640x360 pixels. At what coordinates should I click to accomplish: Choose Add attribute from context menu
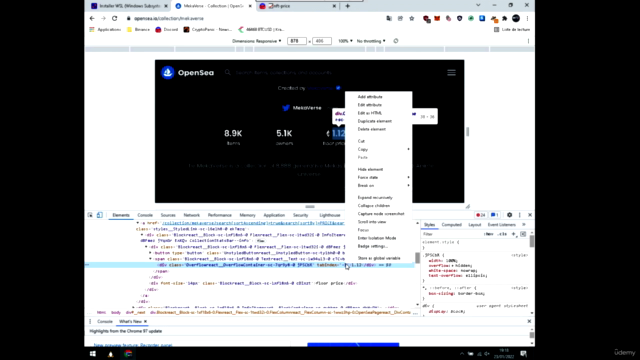[370, 97]
